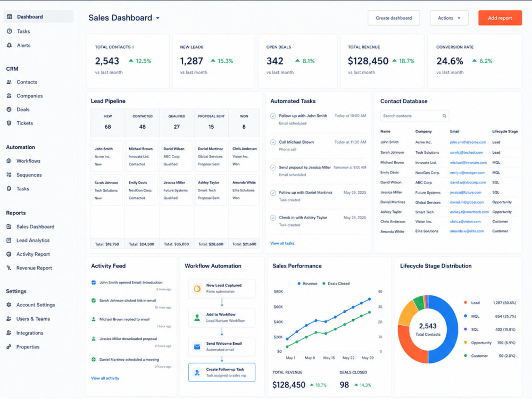Click Global Services company cell in Contact Database
Viewport: 532px width, 399px height.
pyautogui.click(x=428, y=202)
